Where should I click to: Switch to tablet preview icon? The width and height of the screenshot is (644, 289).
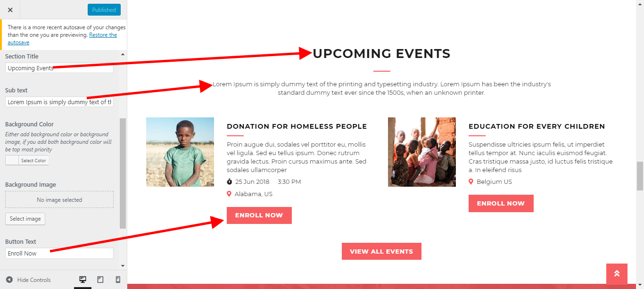(100, 280)
